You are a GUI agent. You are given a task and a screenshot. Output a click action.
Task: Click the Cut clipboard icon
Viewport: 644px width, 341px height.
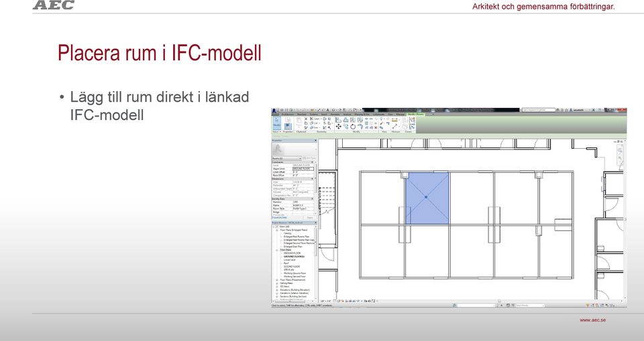pyautogui.click(x=306, y=119)
